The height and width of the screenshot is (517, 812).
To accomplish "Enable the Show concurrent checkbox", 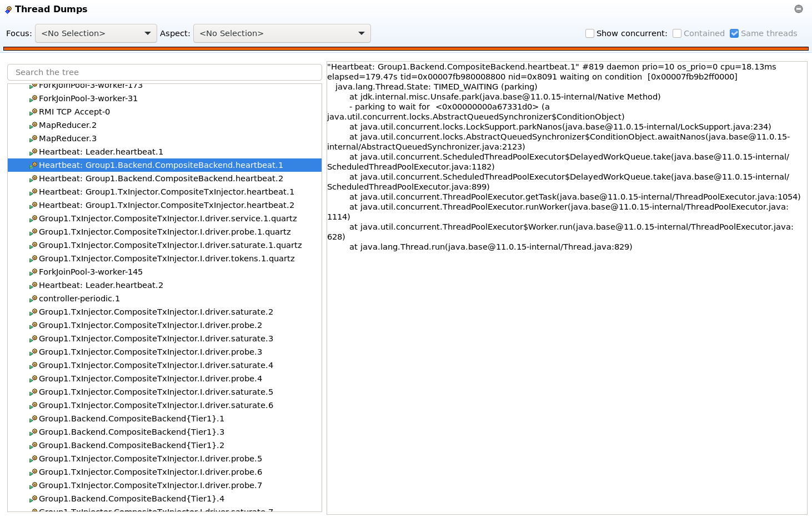I will point(590,33).
